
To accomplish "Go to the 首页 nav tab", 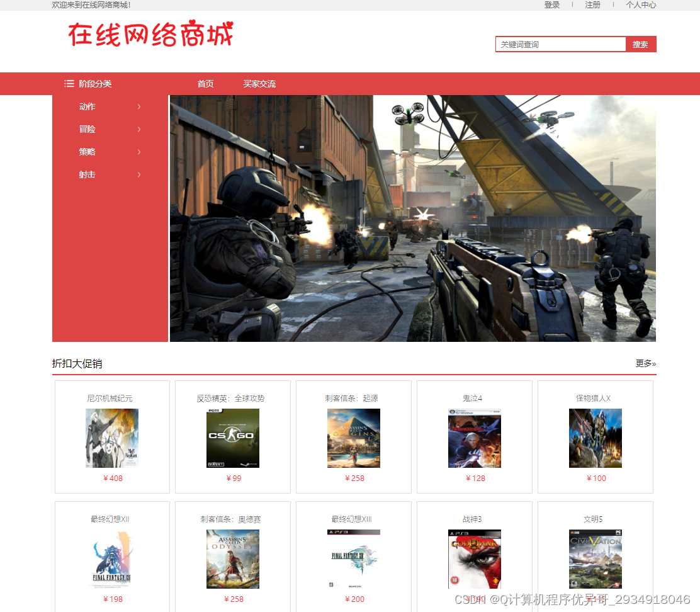I will click(x=205, y=84).
